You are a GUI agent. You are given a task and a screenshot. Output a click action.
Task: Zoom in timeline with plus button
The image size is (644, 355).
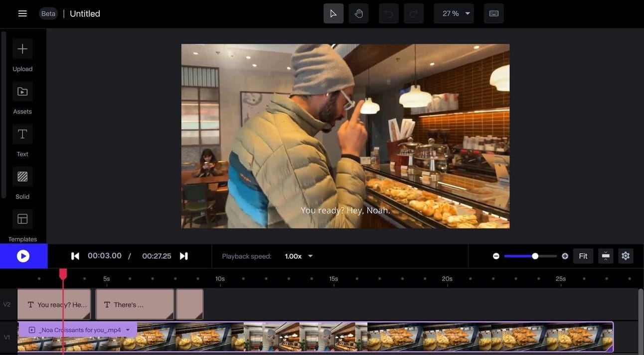point(565,256)
